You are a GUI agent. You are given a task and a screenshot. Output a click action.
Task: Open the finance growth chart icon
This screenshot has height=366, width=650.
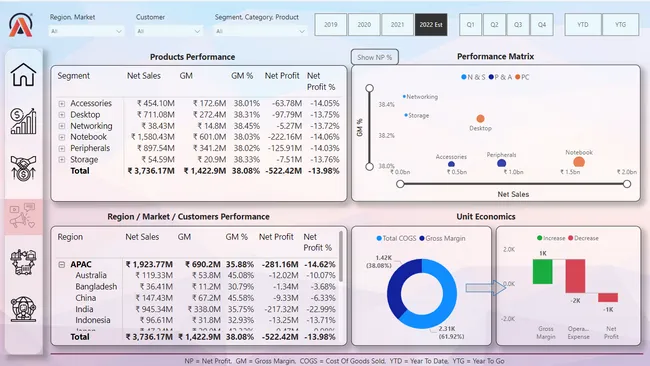coord(23,121)
